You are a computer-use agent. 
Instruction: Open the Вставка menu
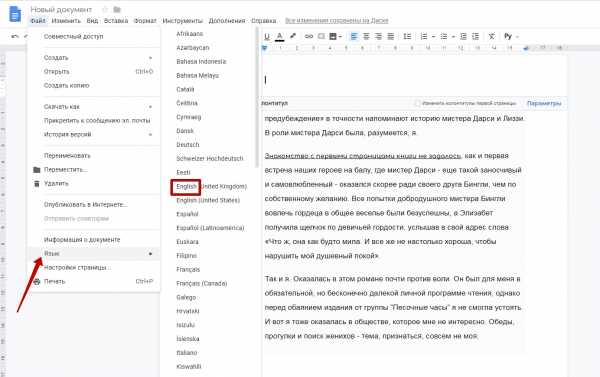click(x=116, y=21)
